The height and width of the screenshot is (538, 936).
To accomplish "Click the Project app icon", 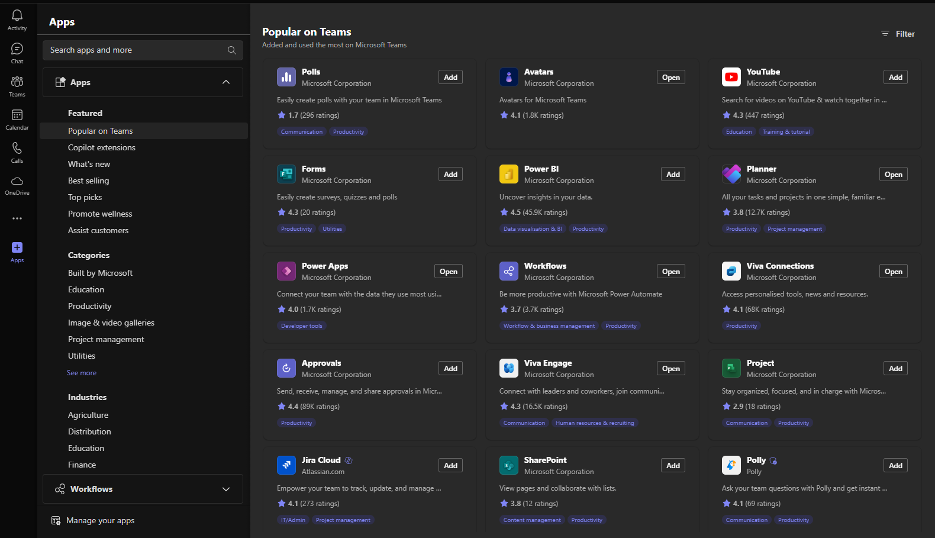I will click(731, 368).
